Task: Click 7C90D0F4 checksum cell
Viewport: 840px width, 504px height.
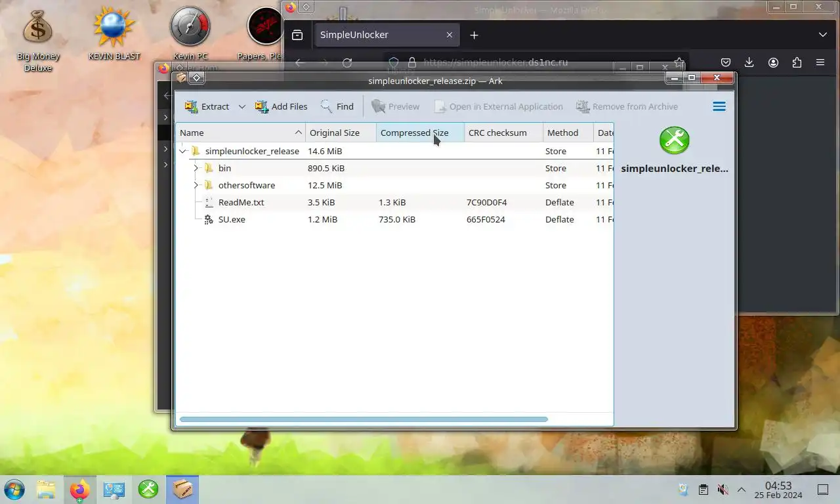Action: (486, 202)
